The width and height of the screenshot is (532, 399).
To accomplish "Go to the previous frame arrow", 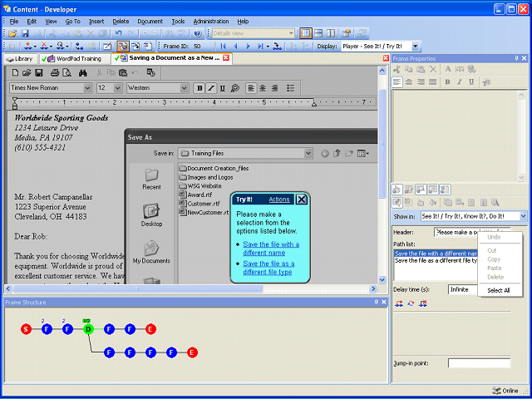I will tap(235, 47).
